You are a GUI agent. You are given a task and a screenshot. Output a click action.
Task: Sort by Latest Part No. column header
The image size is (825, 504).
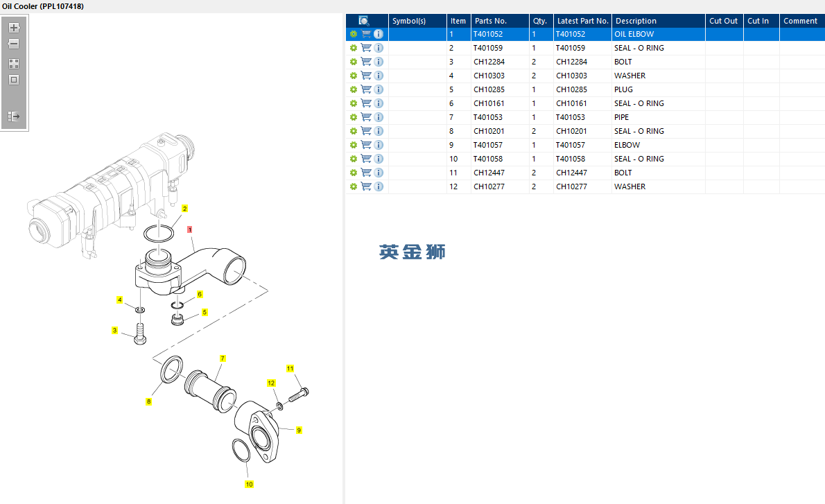(x=582, y=21)
